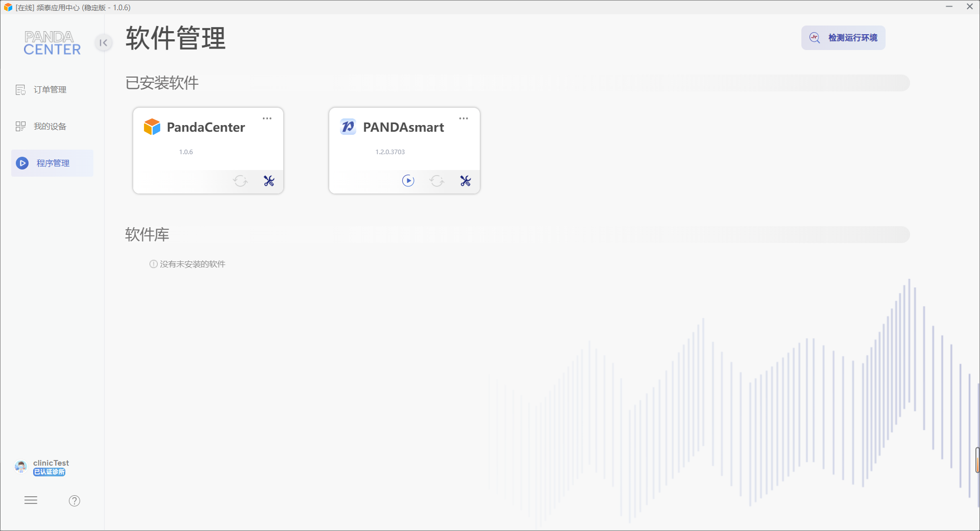Open PANDAsmart card more options menu
Screen dimensions: 980x531
point(463,118)
